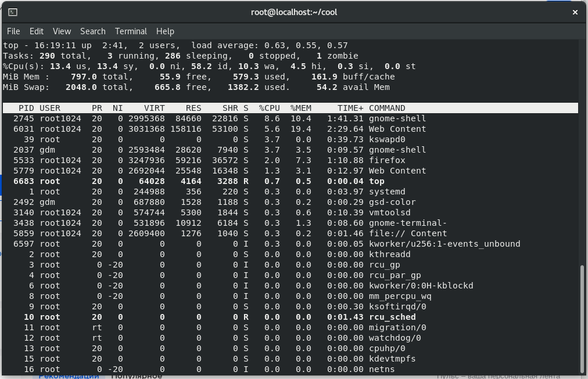Click the terminal icon in the title bar

[x=13, y=12]
